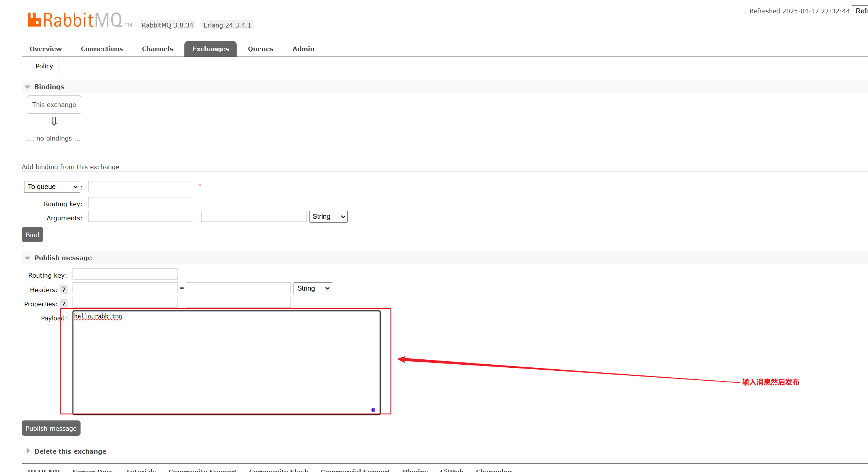The height and width of the screenshot is (472, 868).
Task: Open binding Arguments String type dropdown
Action: 328,217
